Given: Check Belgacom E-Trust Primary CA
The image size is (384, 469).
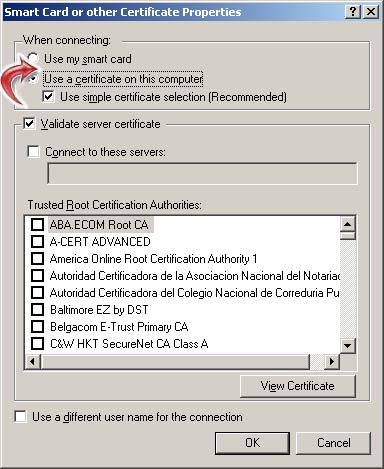Looking at the screenshot, I should click(x=37, y=326).
